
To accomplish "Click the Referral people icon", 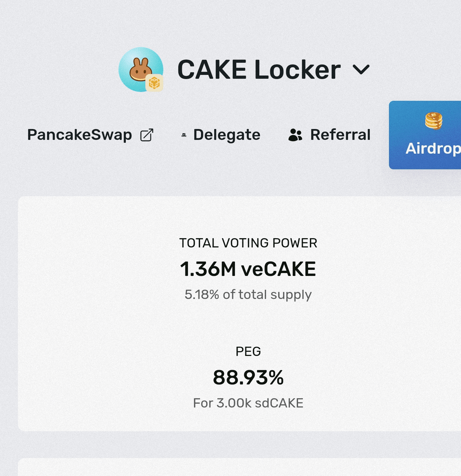I will click(295, 135).
